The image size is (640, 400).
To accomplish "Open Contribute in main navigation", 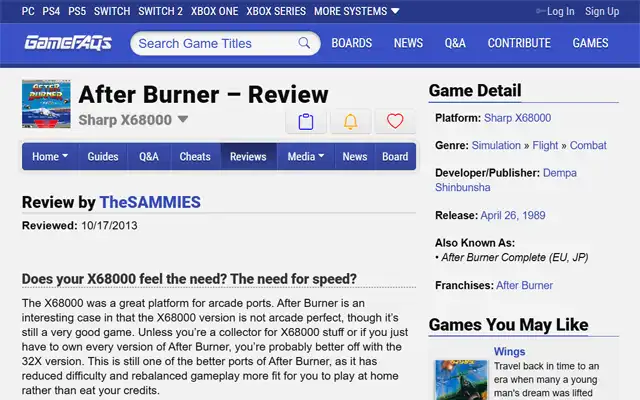I will click(519, 43).
